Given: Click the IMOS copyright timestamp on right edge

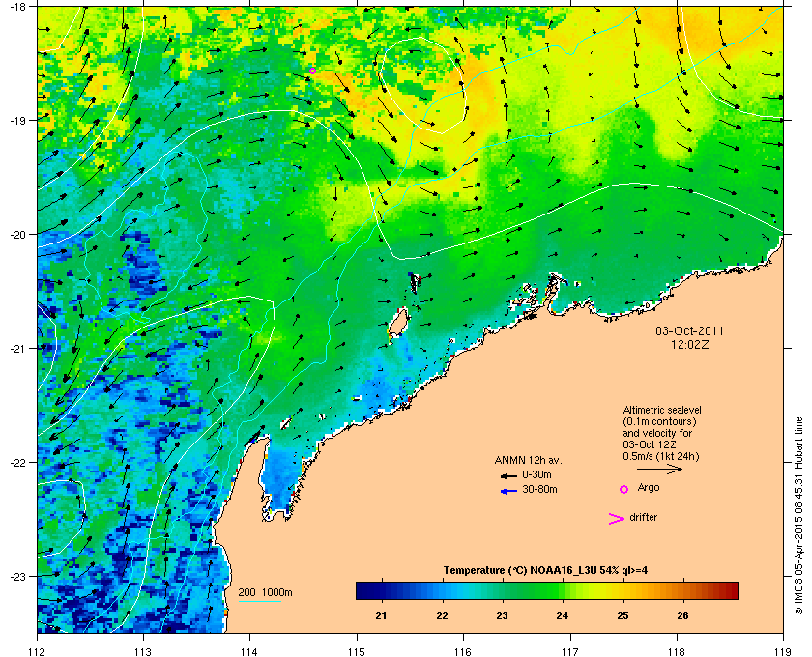Looking at the screenshot, I should coord(798,516).
